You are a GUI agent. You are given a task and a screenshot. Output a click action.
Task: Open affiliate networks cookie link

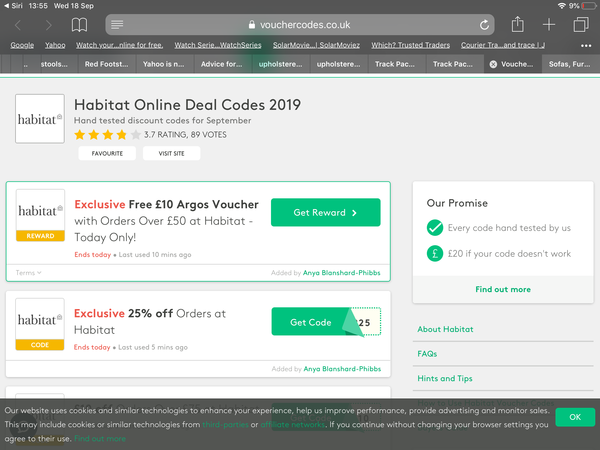click(293, 425)
